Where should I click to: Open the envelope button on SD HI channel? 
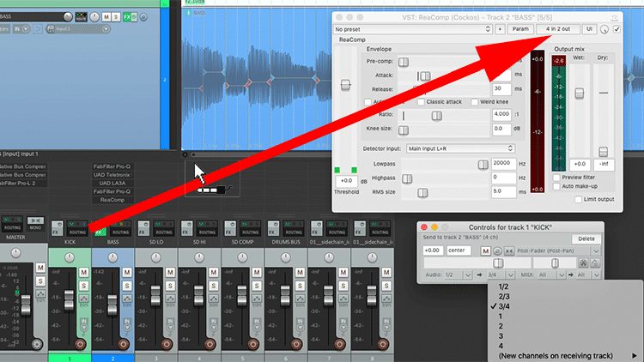[x=214, y=299]
